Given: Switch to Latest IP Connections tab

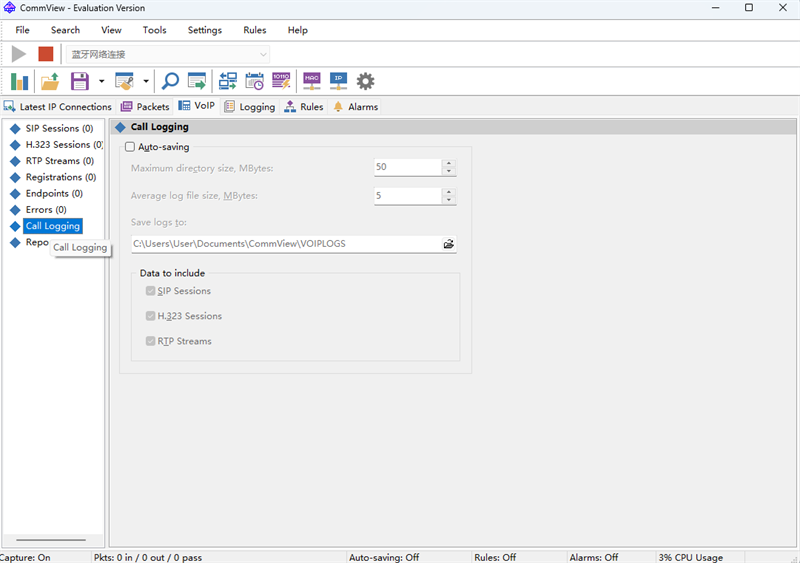Looking at the screenshot, I should pos(58,107).
